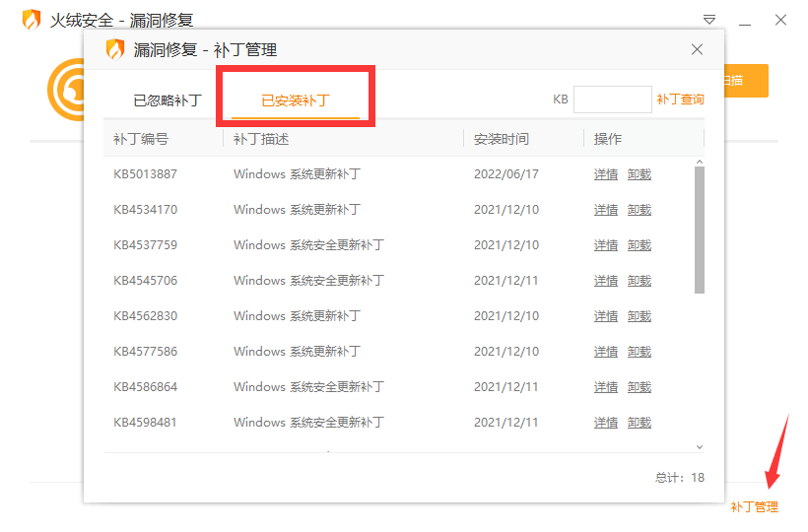
Task: Sort by the 安装时间 column header
Action: [502, 139]
